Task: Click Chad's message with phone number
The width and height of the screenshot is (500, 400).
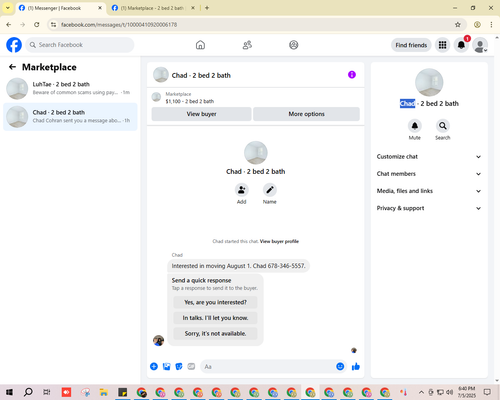Action: (x=238, y=266)
